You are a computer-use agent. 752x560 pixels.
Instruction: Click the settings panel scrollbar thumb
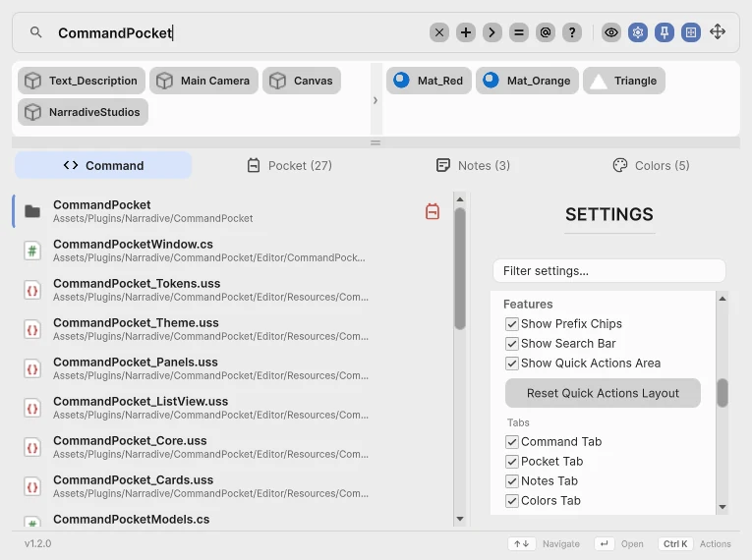pyautogui.click(x=723, y=393)
